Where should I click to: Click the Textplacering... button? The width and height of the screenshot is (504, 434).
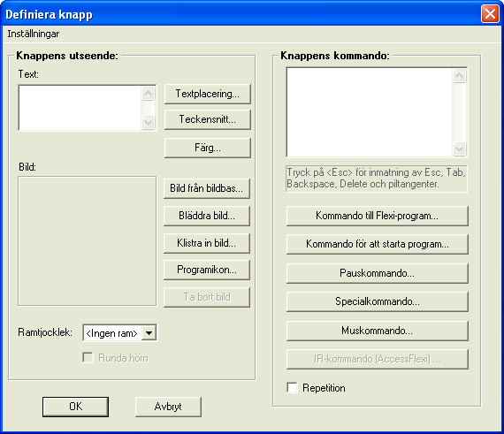207,94
